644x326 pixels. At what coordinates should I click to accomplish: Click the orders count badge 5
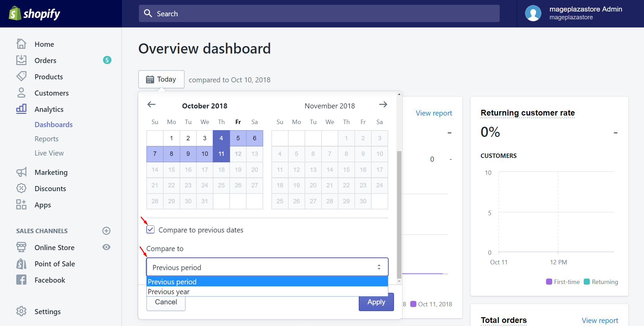click(107, 60)
